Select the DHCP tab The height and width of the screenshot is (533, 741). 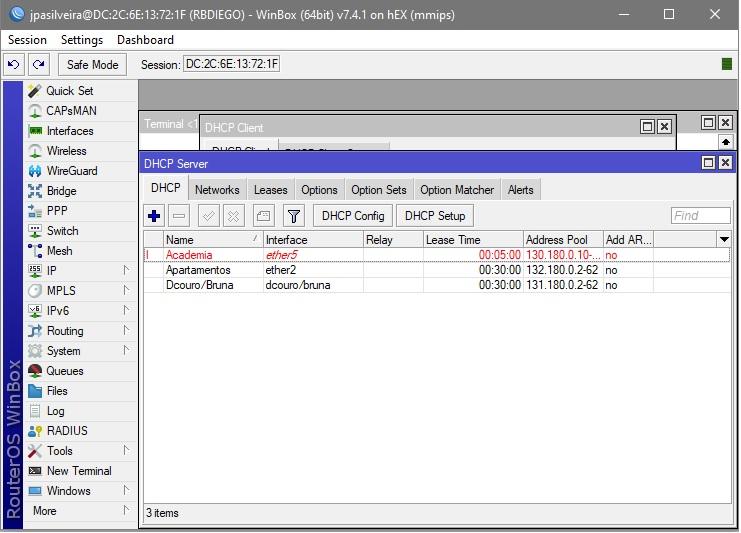click(x=165, y=188)
